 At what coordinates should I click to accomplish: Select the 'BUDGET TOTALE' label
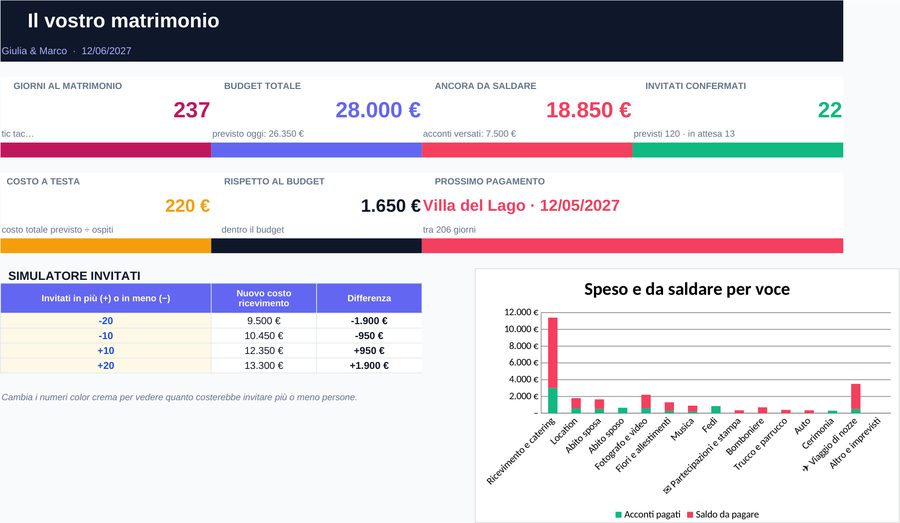click(262, 86)
